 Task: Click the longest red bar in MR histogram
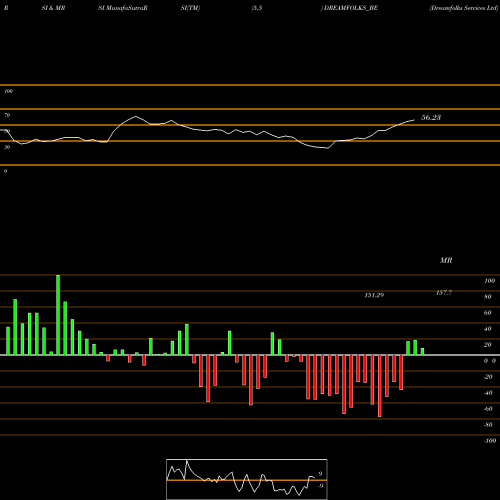380,386
